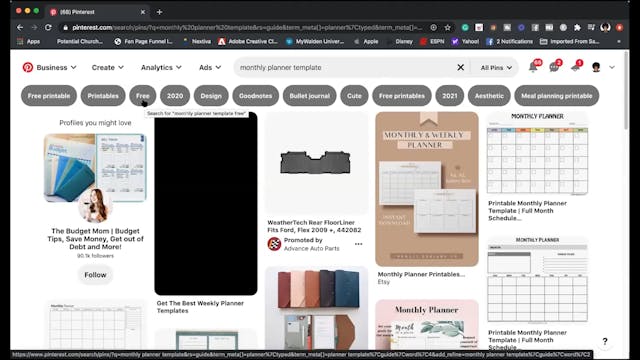Open the profile avatar in Pinterest header
Screen dimensions: 640x360
[596, 67]
